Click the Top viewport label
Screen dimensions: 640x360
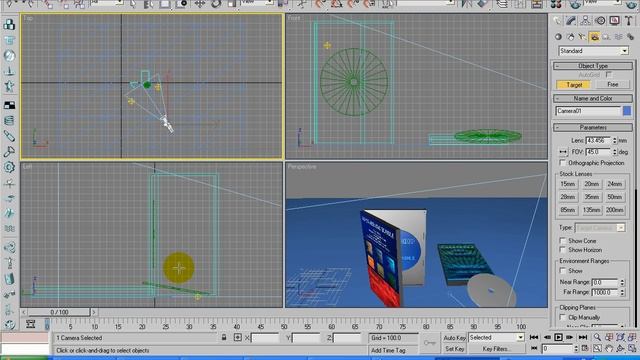tap(28, 18)
